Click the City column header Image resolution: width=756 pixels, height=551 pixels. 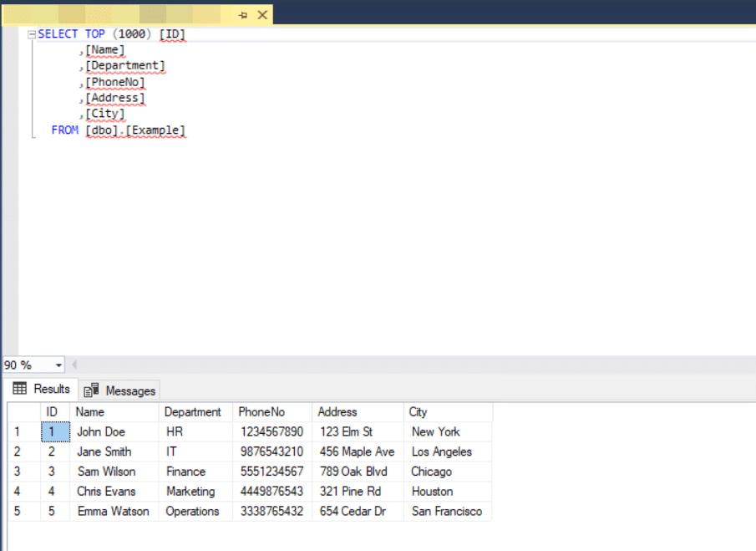coord(418,412)
